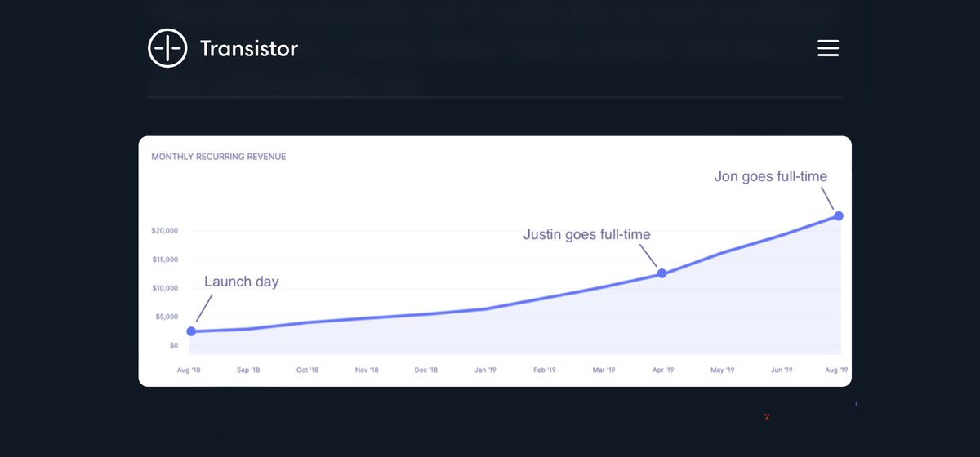The image size is (980, 457).
Task: Open the hamburger navigation menu
Action: point(828,48)
